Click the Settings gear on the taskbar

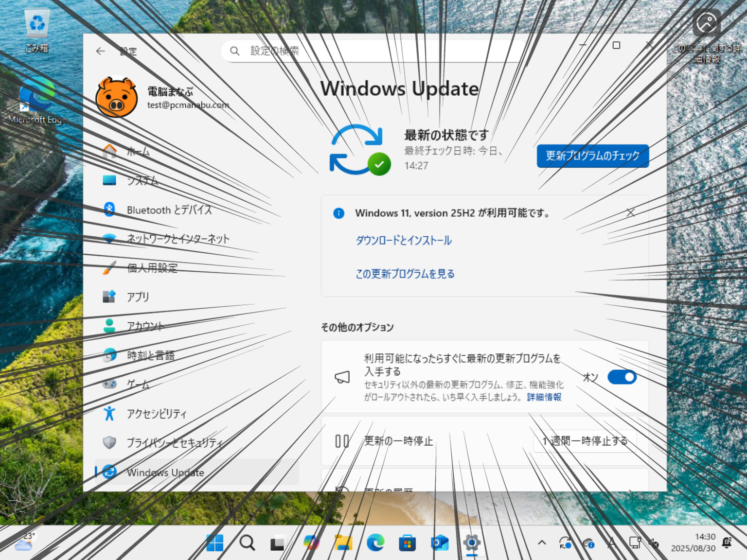pyautogui.click(x=472, y=542)
